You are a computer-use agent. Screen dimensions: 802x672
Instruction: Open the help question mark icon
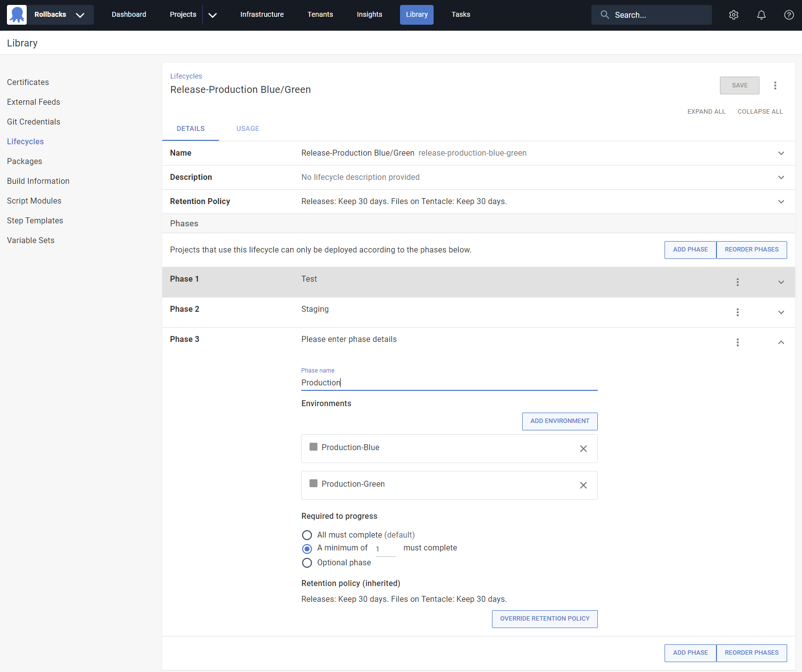[788, 15]
